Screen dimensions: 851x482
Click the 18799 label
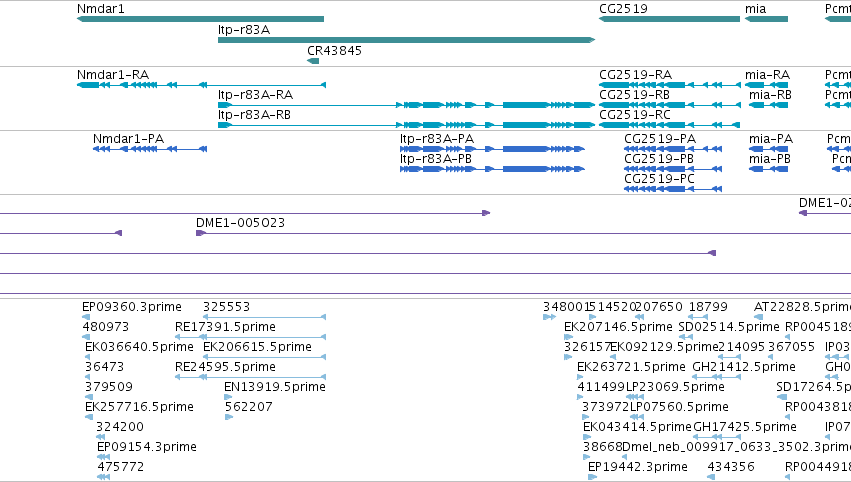tap(708, 307)
